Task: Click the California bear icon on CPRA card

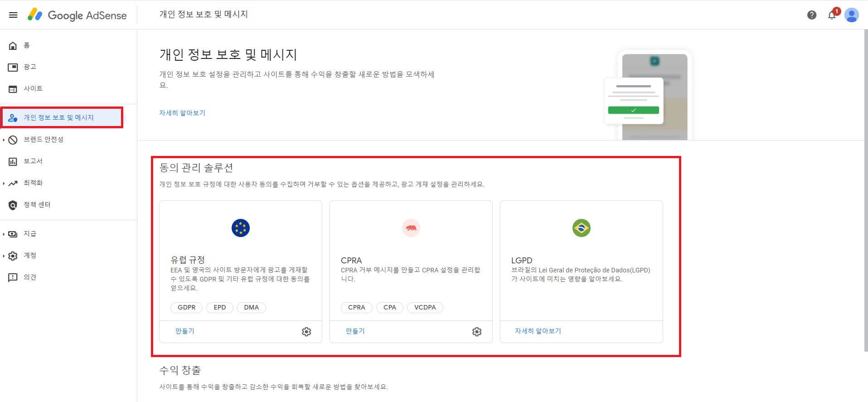Action: pos(411,228)
